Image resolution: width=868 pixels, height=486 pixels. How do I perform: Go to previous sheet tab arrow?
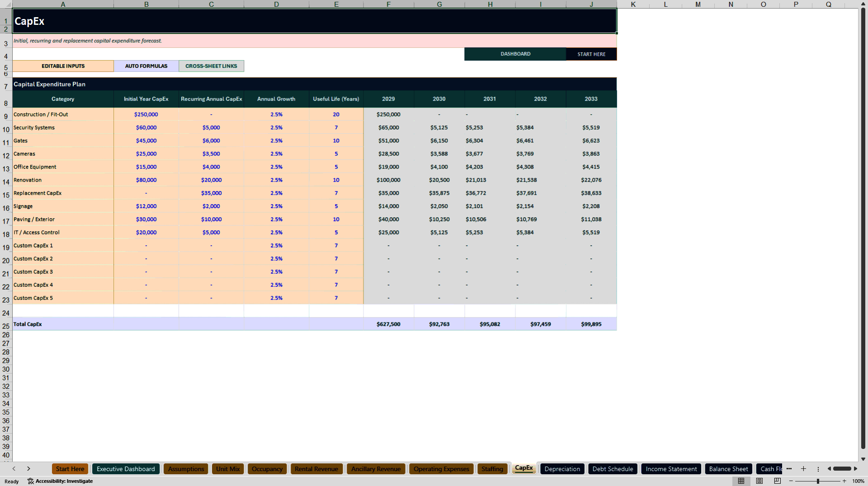pyautogui.click(x=14, y=469)
